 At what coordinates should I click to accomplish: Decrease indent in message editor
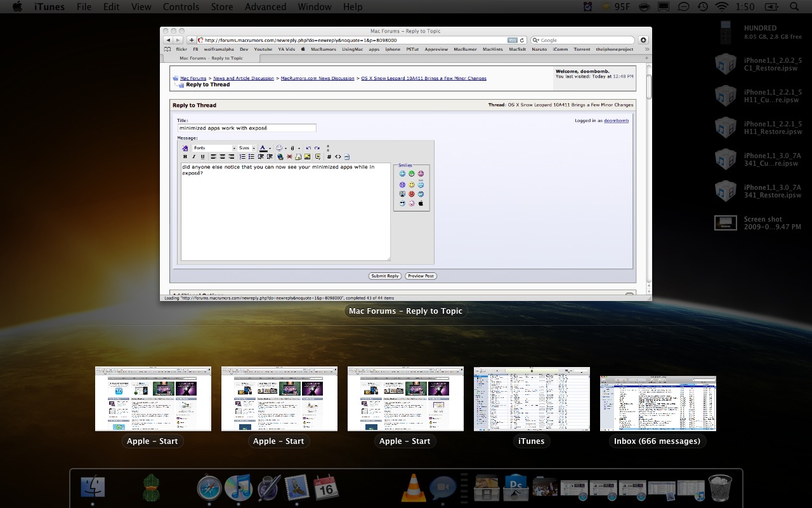pyautogui.click(x=261, y=156)
